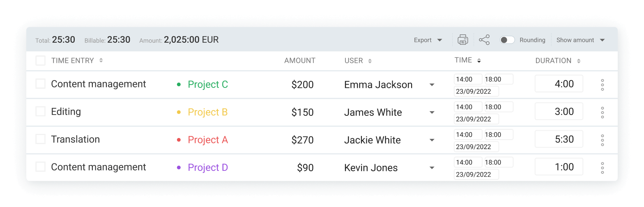The height and width of the screenshot is (207, 644).
Task: Click the 5:30 duration field
Action: pyautogui.click(x=559, y=139)
